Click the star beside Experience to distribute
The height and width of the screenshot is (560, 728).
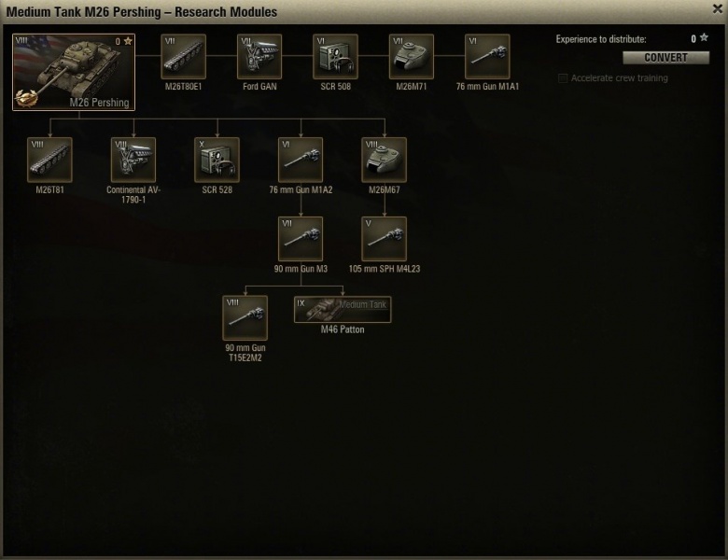(x=704, y=37)
